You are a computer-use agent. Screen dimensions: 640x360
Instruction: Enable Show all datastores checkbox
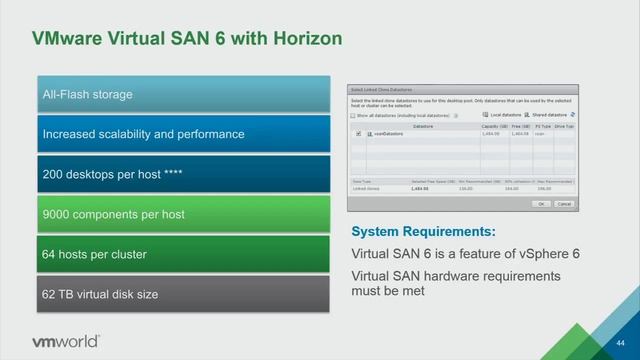(353, 116)
